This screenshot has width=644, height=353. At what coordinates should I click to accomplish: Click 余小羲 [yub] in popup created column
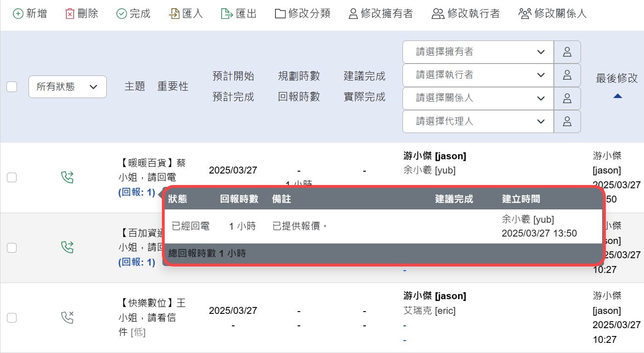coord(528,219)
